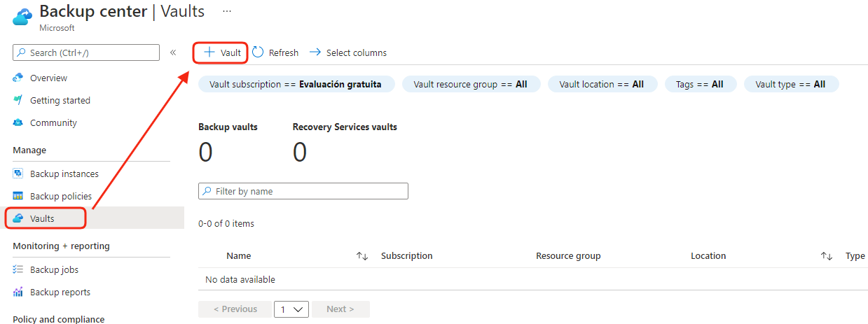Refresh the vaults list
This screenshot has height=324, width=868.
coord(275,52)
